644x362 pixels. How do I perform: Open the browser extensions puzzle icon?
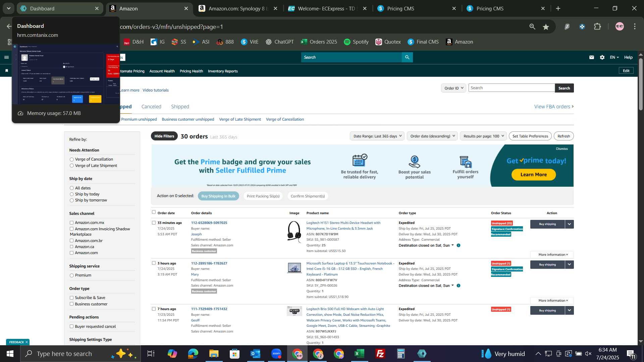click(x=598, y=26)
